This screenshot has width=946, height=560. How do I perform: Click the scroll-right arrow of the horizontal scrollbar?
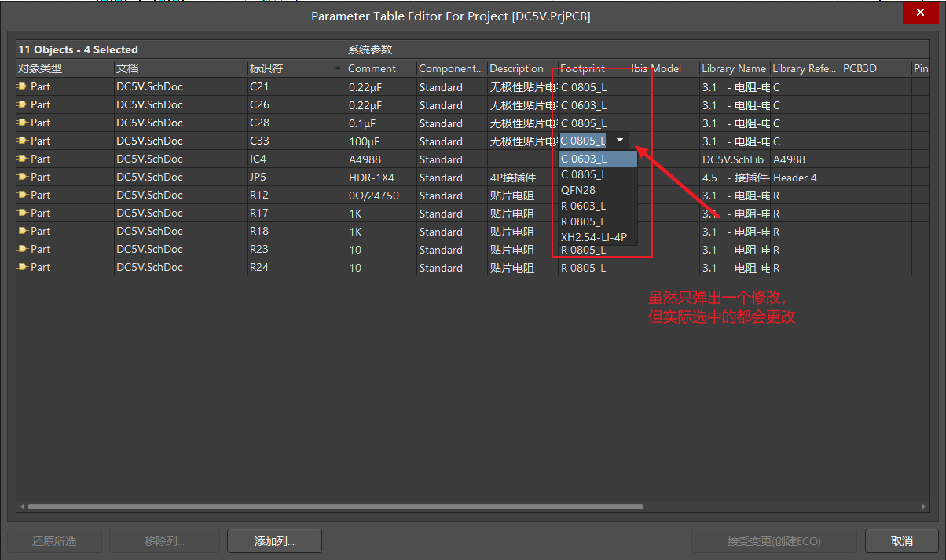pos(924,507)
